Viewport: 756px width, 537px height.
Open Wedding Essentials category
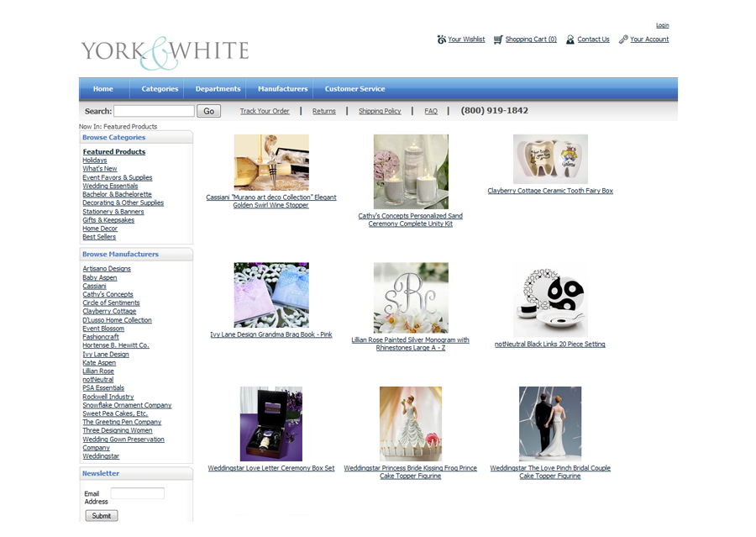pos(110,186)
